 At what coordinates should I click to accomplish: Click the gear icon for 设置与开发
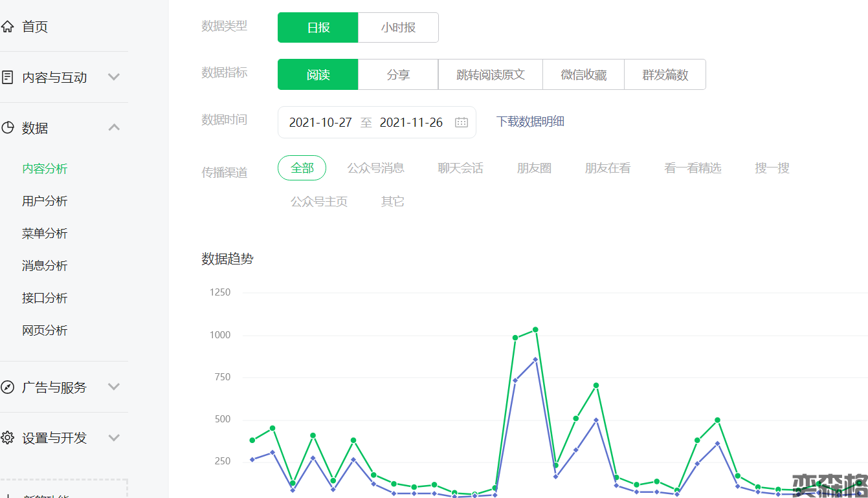point(8,438)
